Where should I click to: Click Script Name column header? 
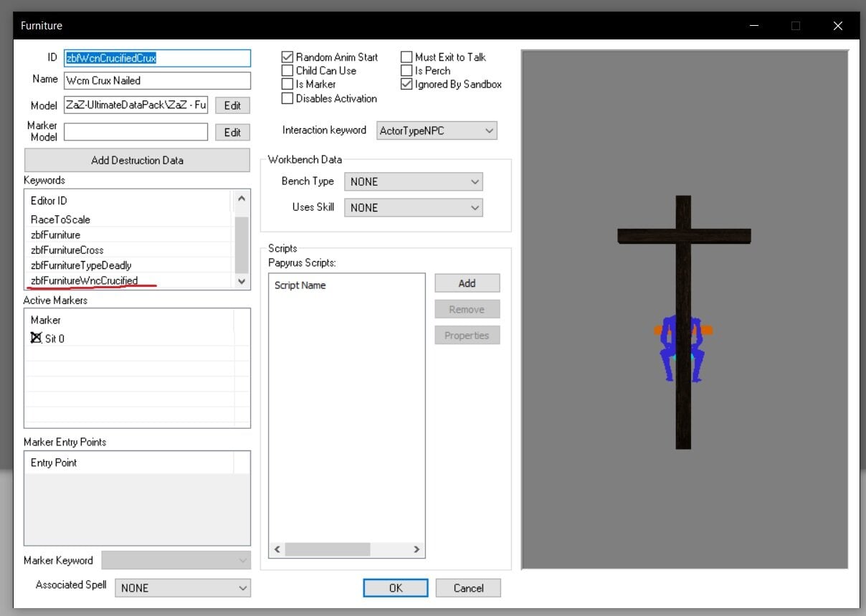coord(347,285)
